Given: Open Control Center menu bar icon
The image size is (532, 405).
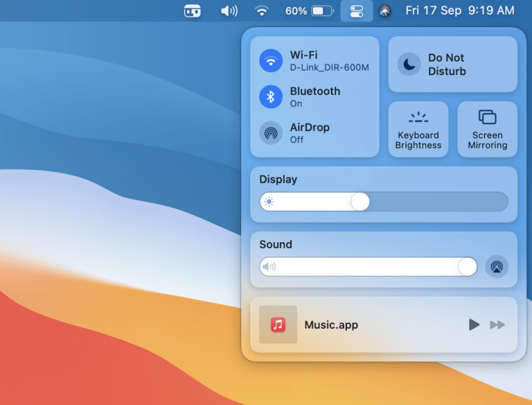Looking at the screenshot, I should pyautogui.click(x=357, y=11).
